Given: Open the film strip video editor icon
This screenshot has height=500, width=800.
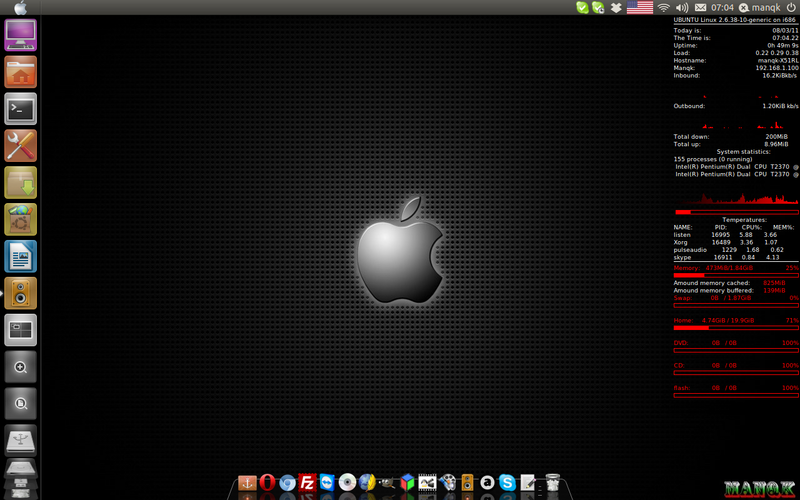Looking at the screenshot, I should pyautogui.click(x=427, y=482).
